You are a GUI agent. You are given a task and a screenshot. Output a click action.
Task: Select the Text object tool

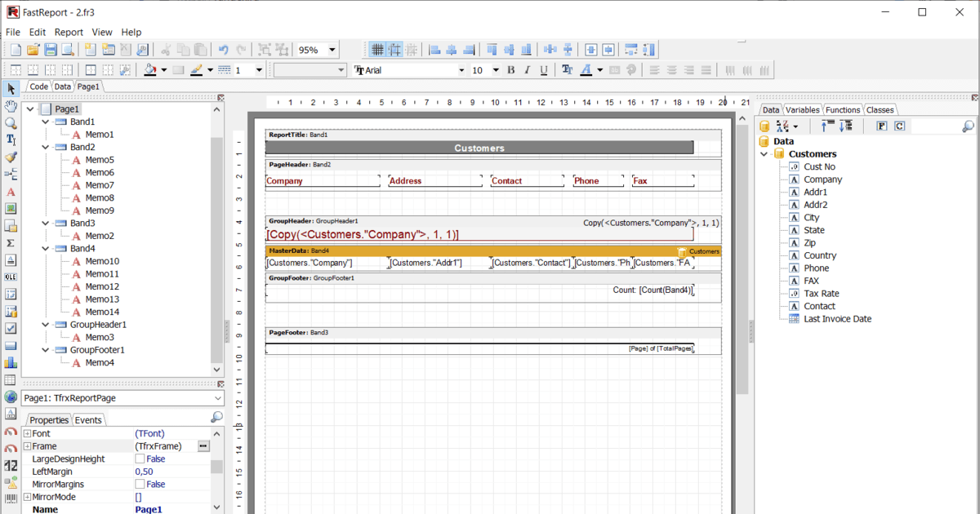[x=10, y=140]
